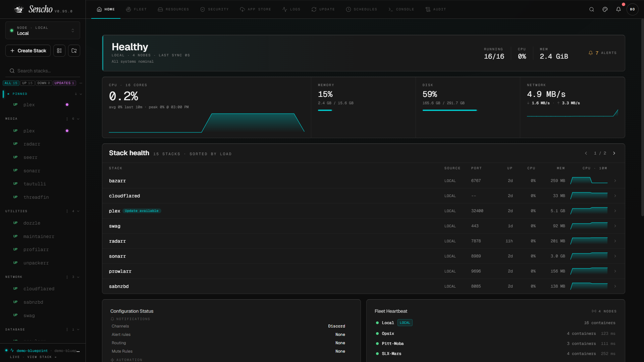Select threadfin stack in the sidebar
The width and height of the screenshot is (644, 362).
36,197
